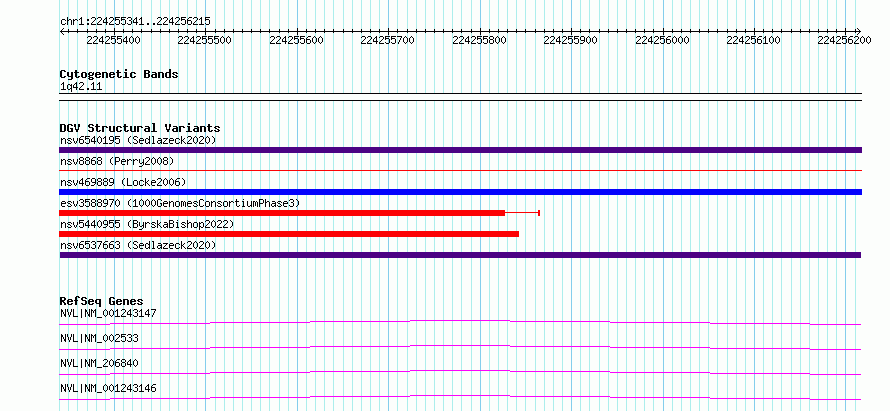
Task: Open nsv6537663 (Sedlazeck2020) variant label
Action: point(138,245)
